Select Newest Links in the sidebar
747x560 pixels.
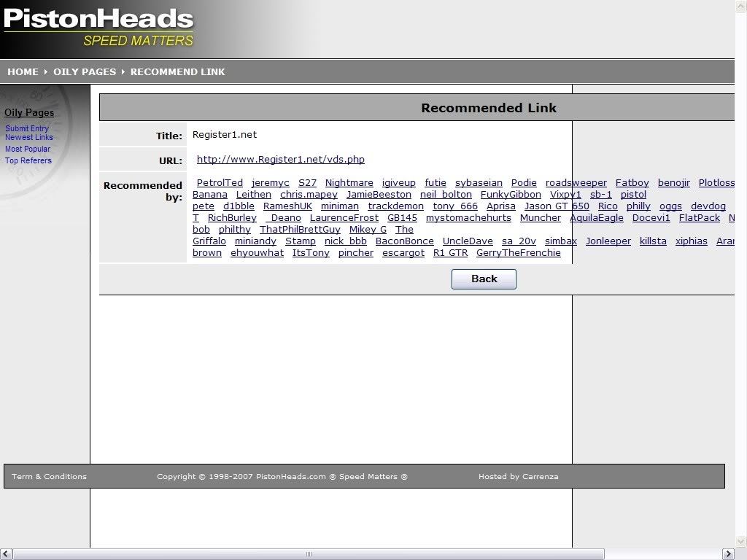(29, 137)
